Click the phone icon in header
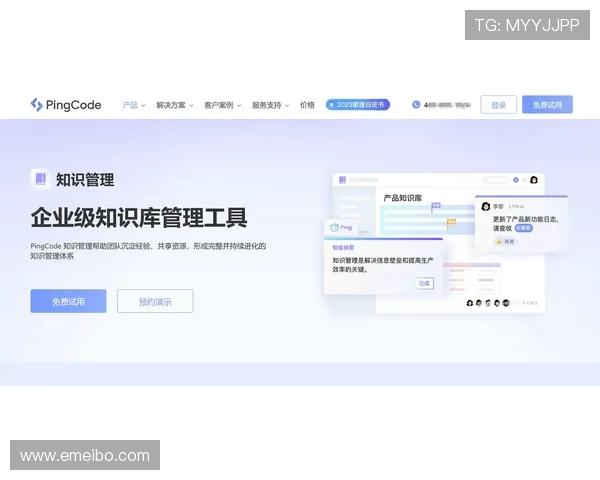Image resolution: width=600 pixels, height=480 pixels. [x=416, y=104]
